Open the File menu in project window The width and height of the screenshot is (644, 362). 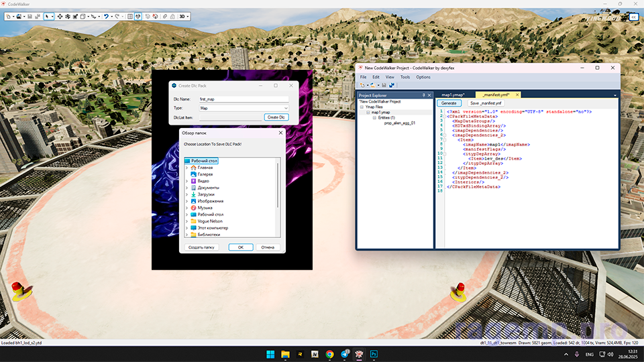pos(363,76)
